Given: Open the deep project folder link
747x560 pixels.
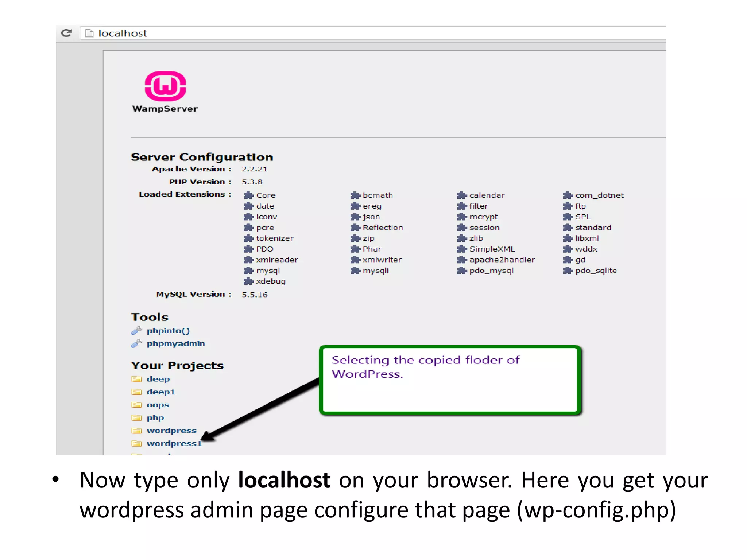Looking at the screenshot, I should pos(158,379).
